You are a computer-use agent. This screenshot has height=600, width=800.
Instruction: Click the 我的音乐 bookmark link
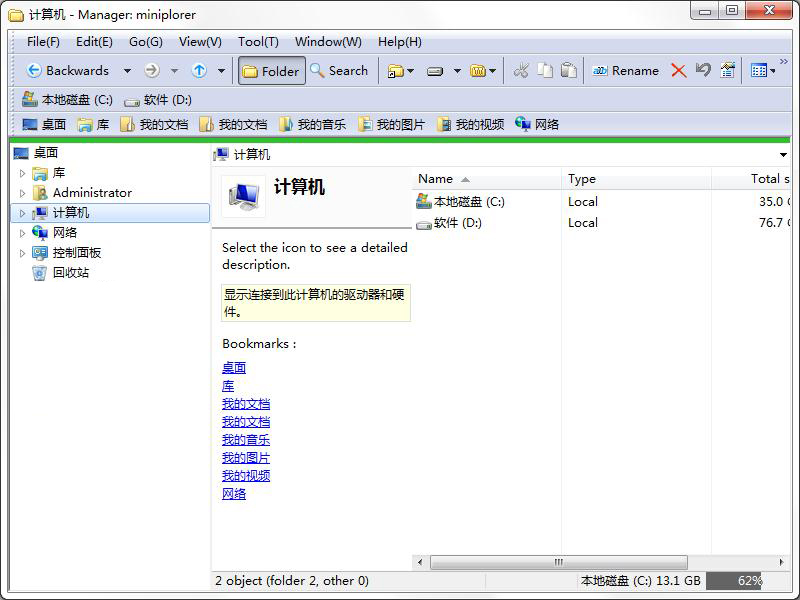point(245,440)
